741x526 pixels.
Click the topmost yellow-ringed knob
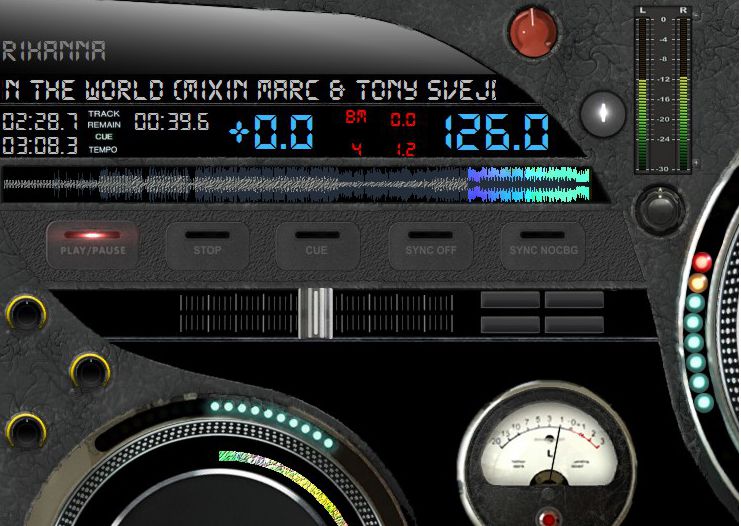click(x=26, y=312)
